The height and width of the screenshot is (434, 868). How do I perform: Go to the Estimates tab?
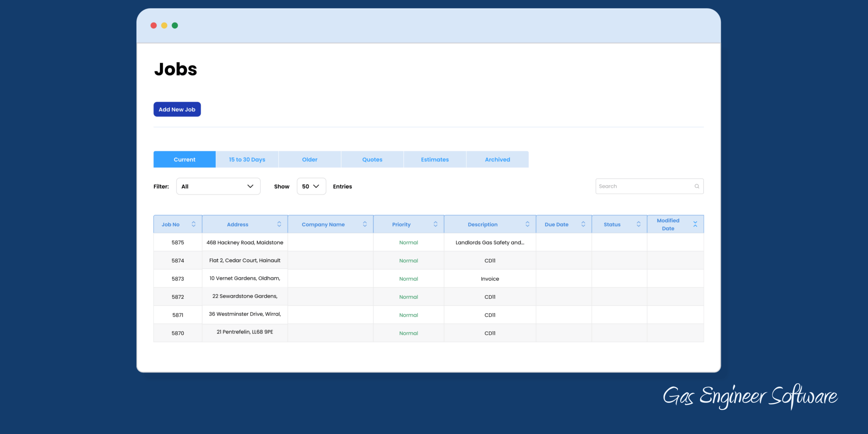pos(435,160)
